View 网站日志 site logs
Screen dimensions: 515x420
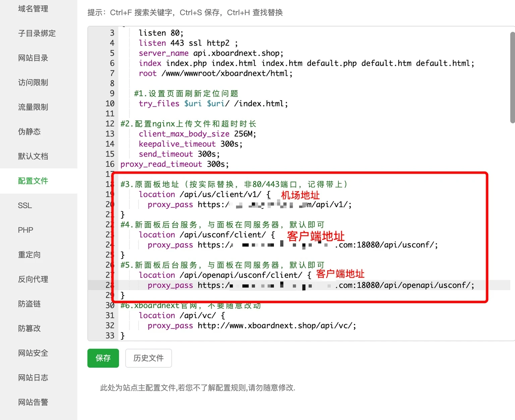click(x=33, y=377)
